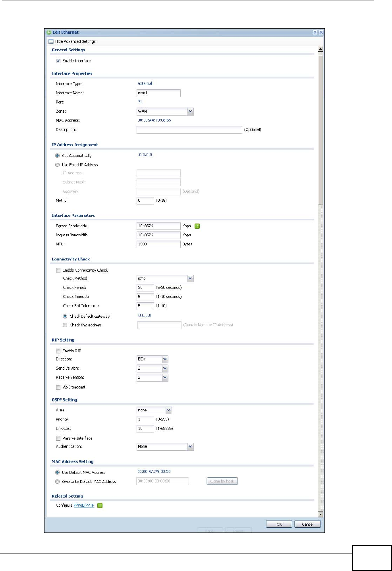This screenshot has height=571, width=392.
Task: Tick the Enable RIP checkbox
Action: [x=58, y=351]
